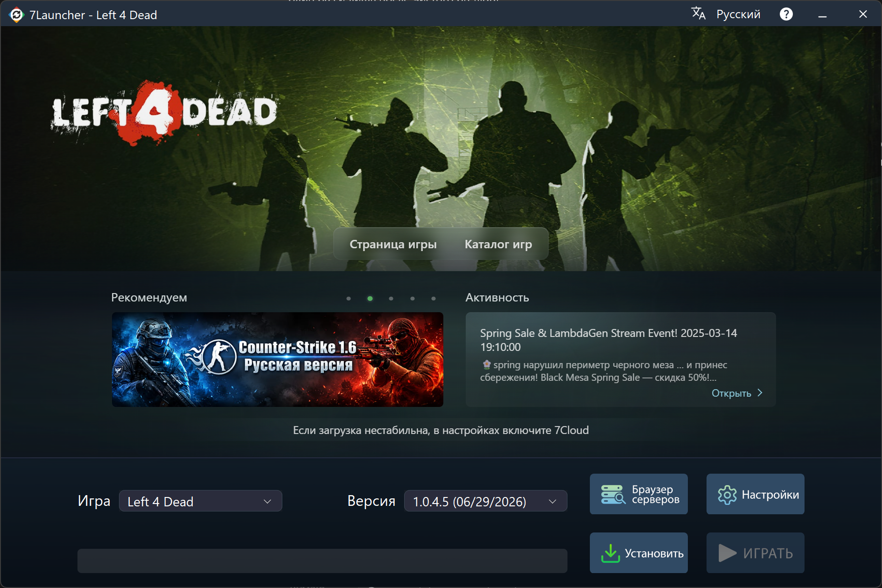The image size is (882, 588).
Task: Click the window title 7Launcher - Left 4 Dead
Action: click(93, 15)
